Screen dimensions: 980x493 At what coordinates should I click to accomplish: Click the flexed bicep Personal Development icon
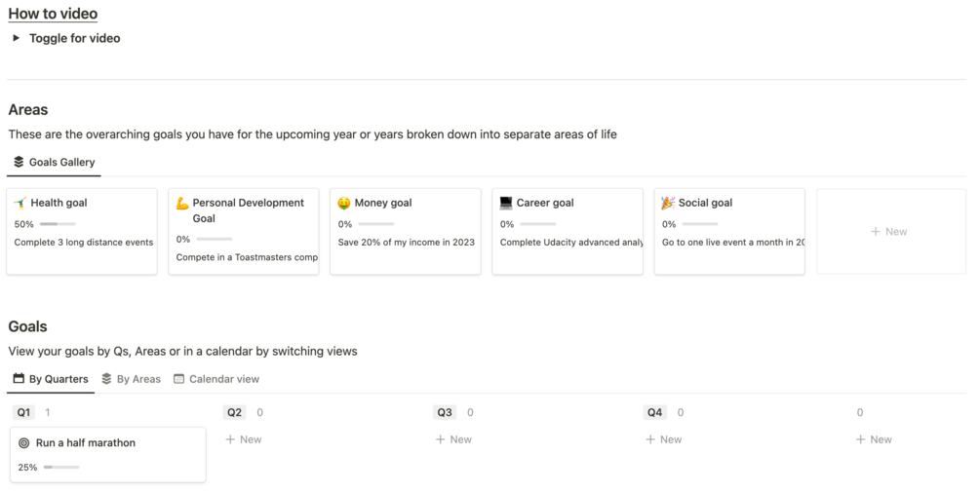coord(182,203)
